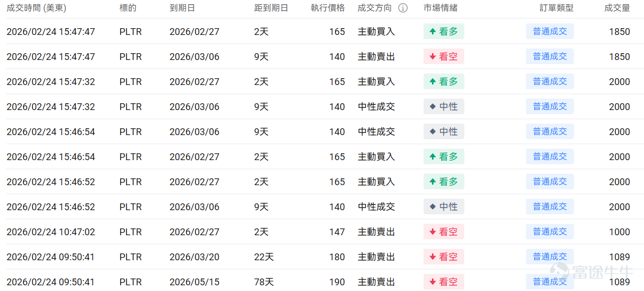Click the 中性 badge in the 15:47:32 row

(443, 106)
